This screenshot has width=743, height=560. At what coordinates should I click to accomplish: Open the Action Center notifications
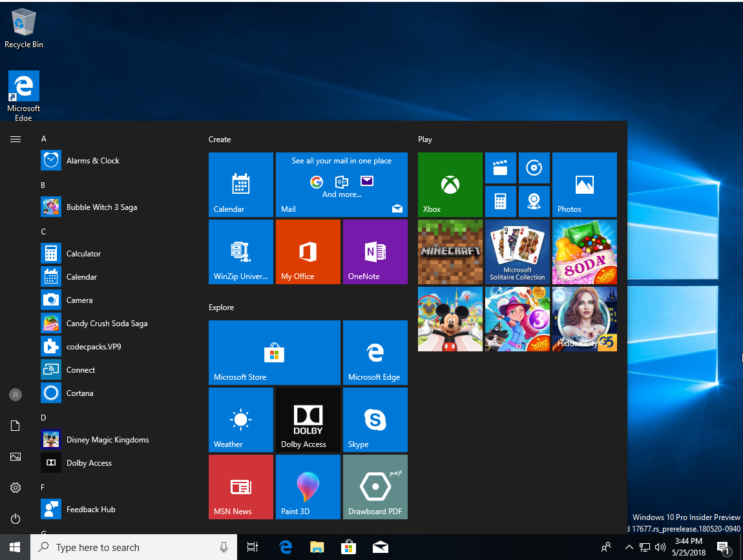point(724,548)
